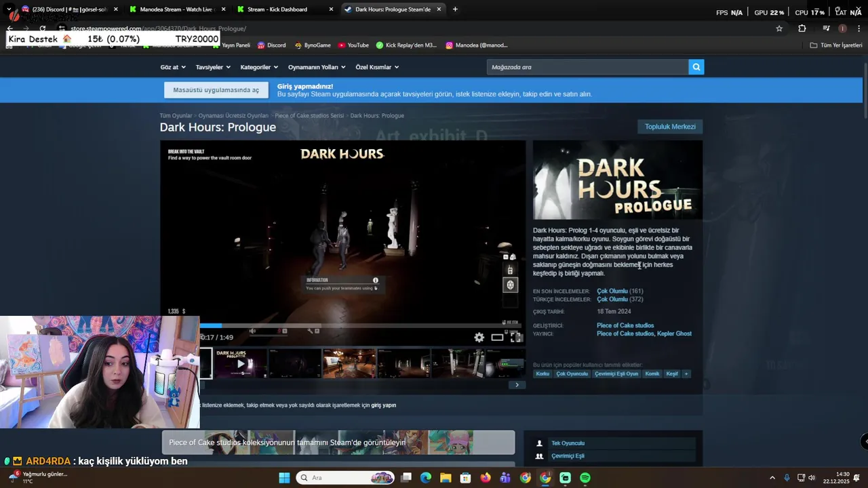Open the system volume tray icon

[812, 478]
